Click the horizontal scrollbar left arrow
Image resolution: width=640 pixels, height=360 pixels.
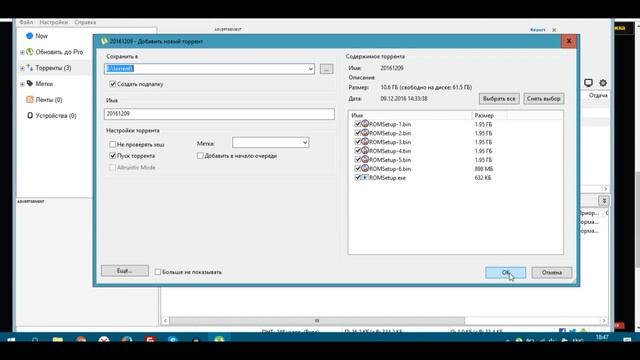pos(165,320)
